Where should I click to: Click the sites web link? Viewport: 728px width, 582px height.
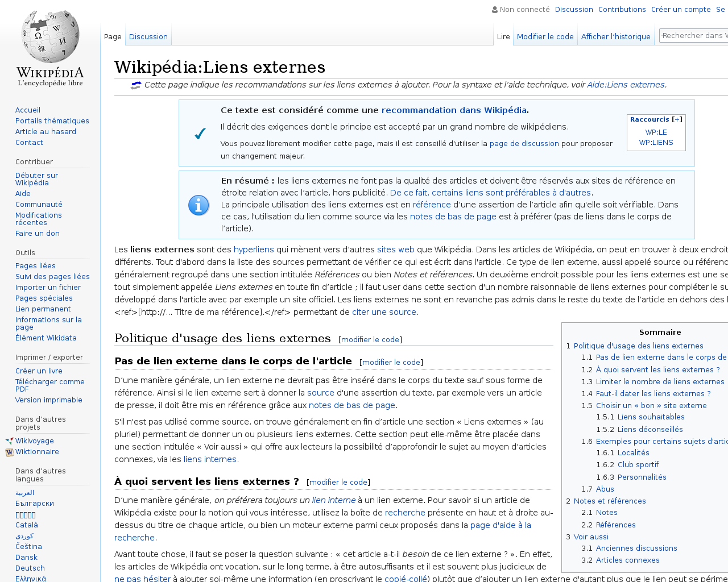[x=396, y=250]
